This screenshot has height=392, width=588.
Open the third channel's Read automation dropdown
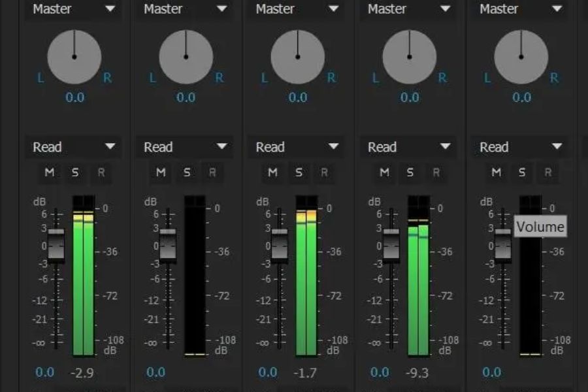(x=297, y=147)
